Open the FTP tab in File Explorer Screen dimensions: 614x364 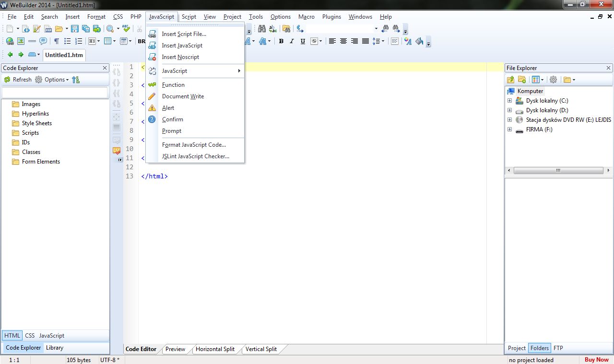point(558,348)
